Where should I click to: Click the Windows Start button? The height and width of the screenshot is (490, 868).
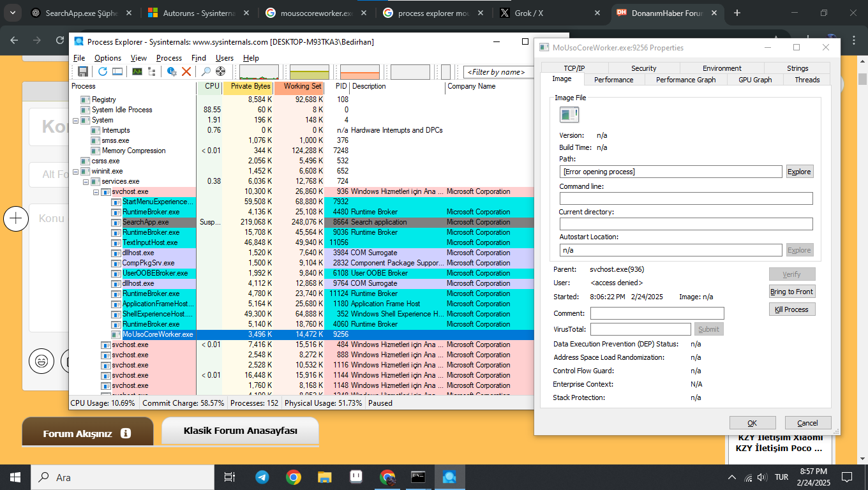15,477
